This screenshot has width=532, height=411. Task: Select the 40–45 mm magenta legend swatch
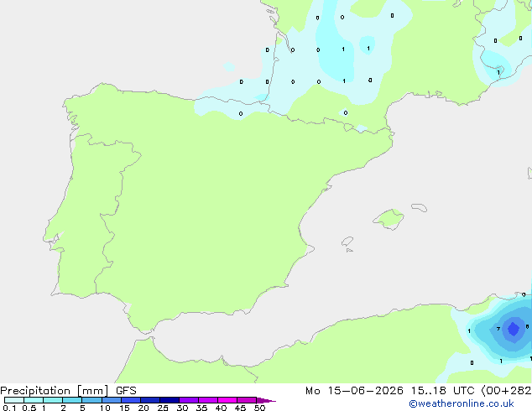tap(227, 400)
